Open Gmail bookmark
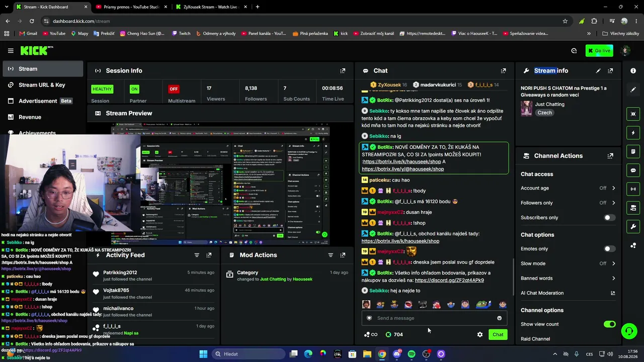 [28, 34]
